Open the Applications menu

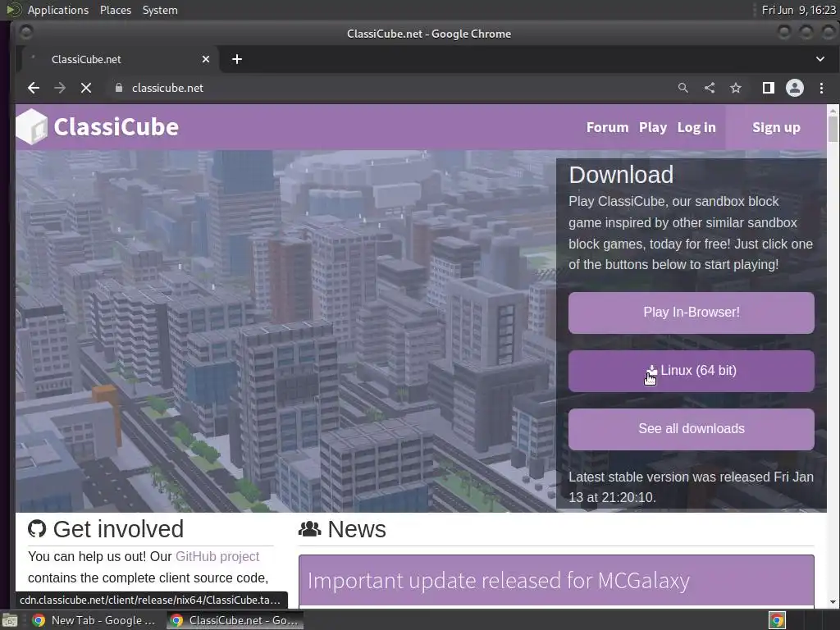[x=58, y=10]
